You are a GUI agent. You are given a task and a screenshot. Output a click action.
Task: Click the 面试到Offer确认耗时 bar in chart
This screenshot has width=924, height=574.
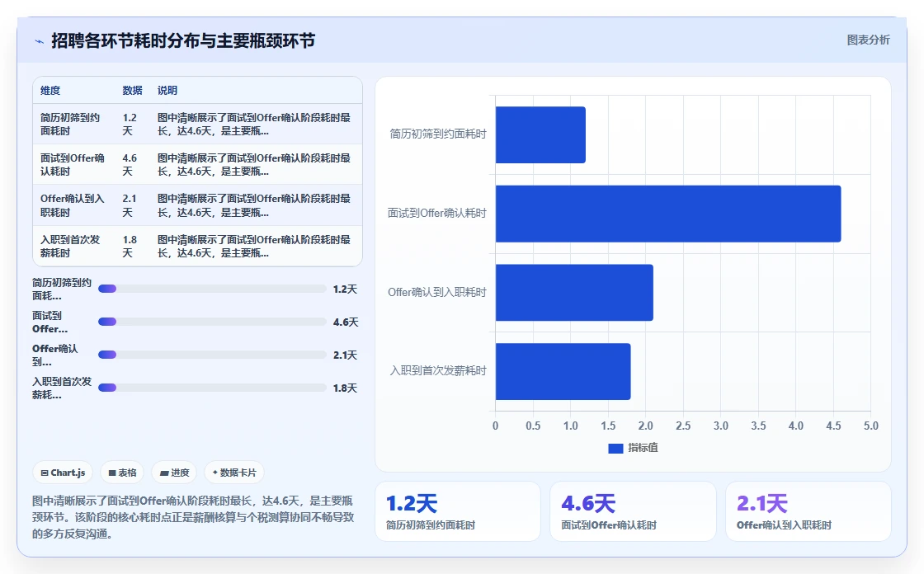point(668,214)
